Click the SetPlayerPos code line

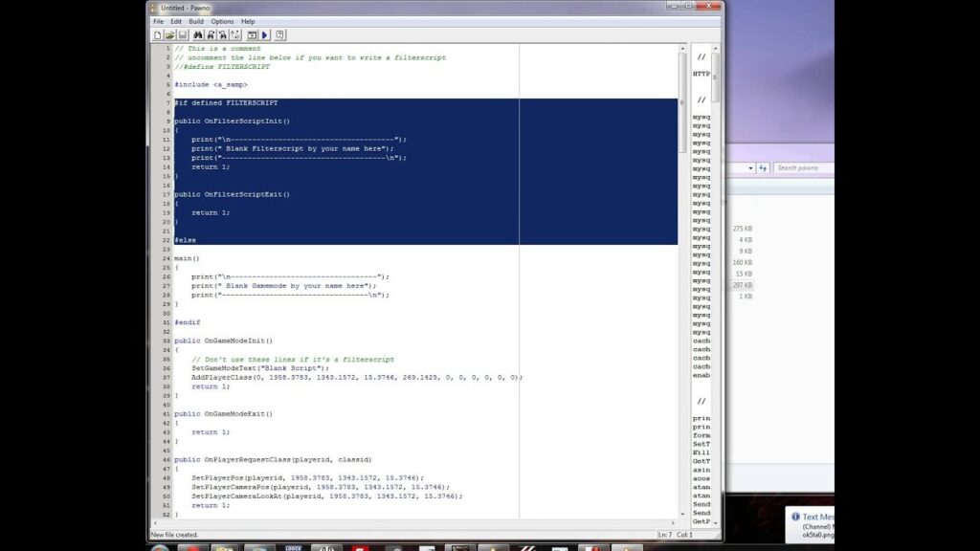click(307, 477)
